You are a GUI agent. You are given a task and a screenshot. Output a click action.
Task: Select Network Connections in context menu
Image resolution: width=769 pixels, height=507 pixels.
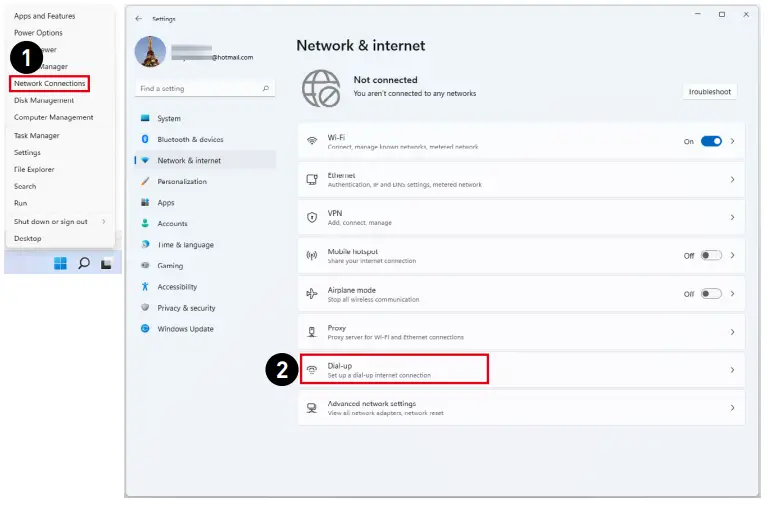click(x=50, y=83)
